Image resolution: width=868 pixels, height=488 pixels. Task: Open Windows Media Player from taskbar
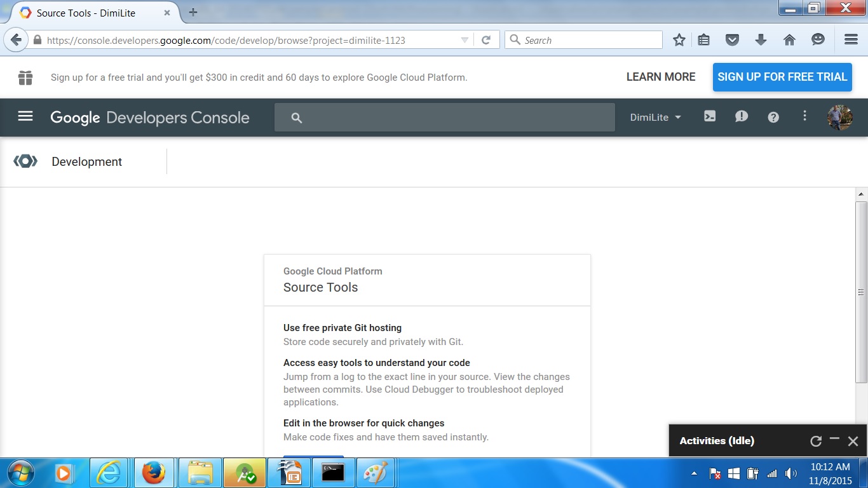(x=64, y=473)
